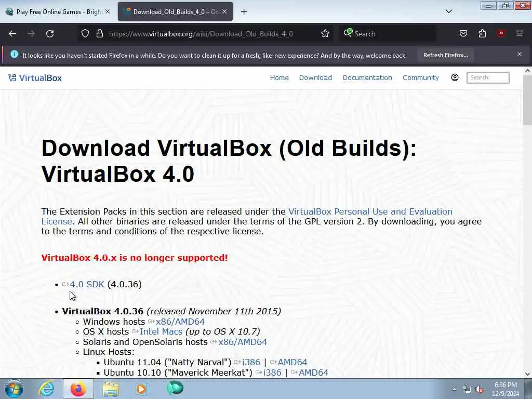Close the Download_Old_Builds_4_0 tab
Viewport: 532px width, 399px height.
click(x=224, y=11)
